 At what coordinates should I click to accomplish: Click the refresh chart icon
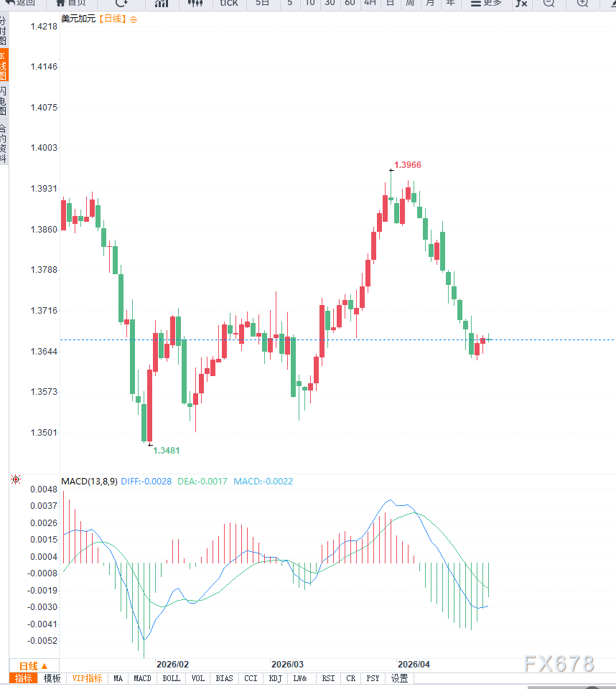(121, 4)
